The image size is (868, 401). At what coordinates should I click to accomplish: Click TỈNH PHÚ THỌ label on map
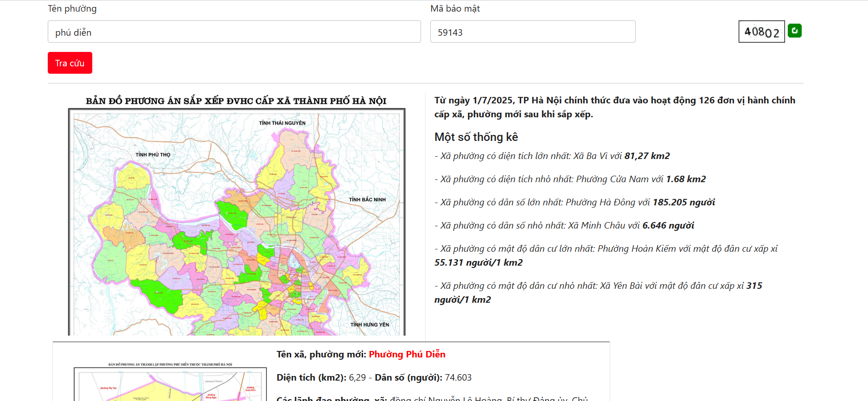[x=153, y=154]
